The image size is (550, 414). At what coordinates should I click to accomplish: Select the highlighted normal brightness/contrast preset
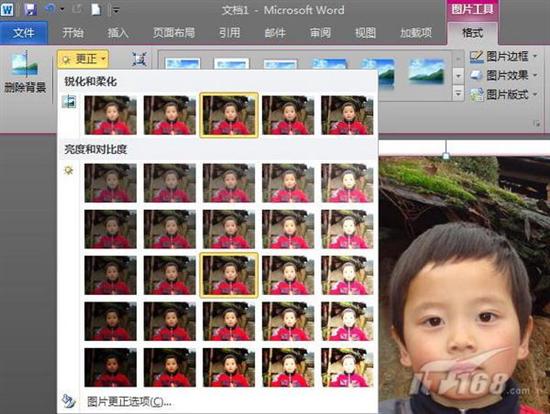point(229,275)
